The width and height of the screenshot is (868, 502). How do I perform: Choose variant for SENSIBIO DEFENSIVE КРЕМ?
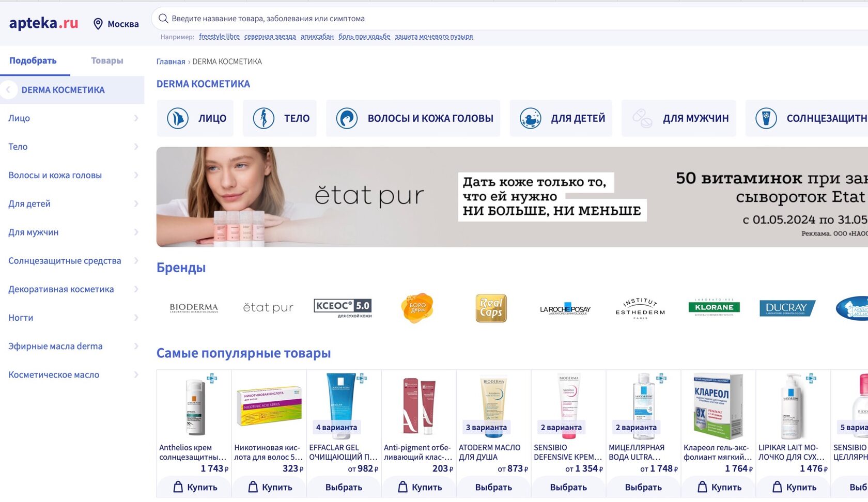point(568,487)
